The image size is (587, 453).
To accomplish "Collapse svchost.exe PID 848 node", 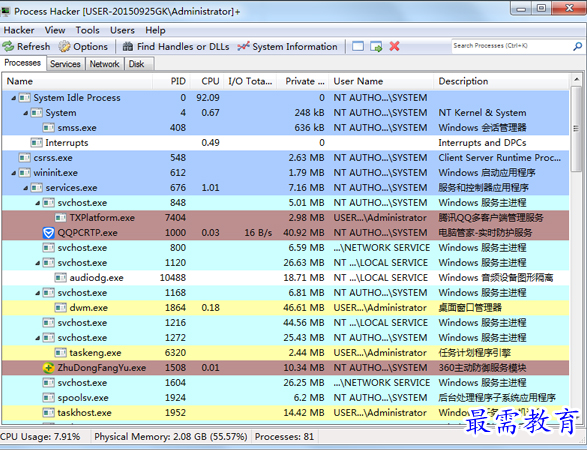I will click(x=37, y=203).
